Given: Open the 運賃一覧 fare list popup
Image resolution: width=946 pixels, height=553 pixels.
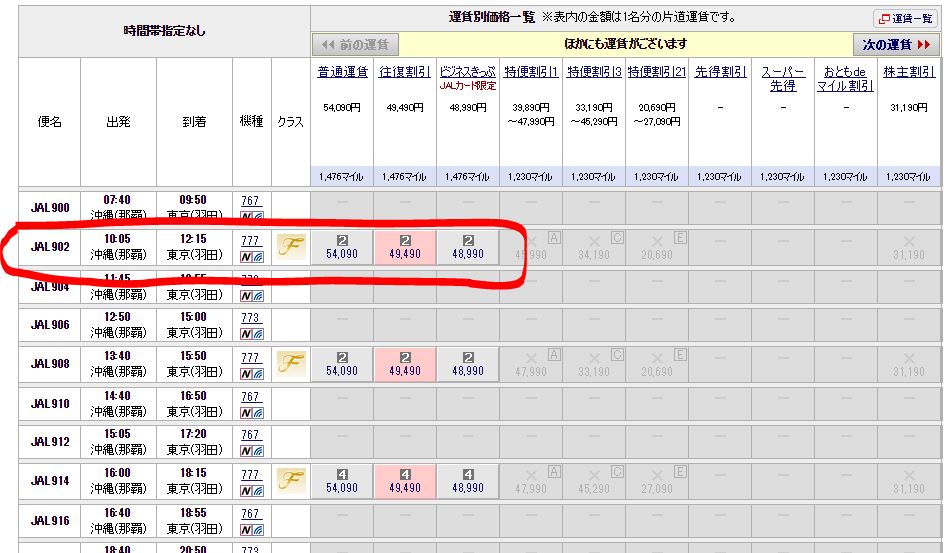Looking at the screenshot, I should [x=906, y=19].
